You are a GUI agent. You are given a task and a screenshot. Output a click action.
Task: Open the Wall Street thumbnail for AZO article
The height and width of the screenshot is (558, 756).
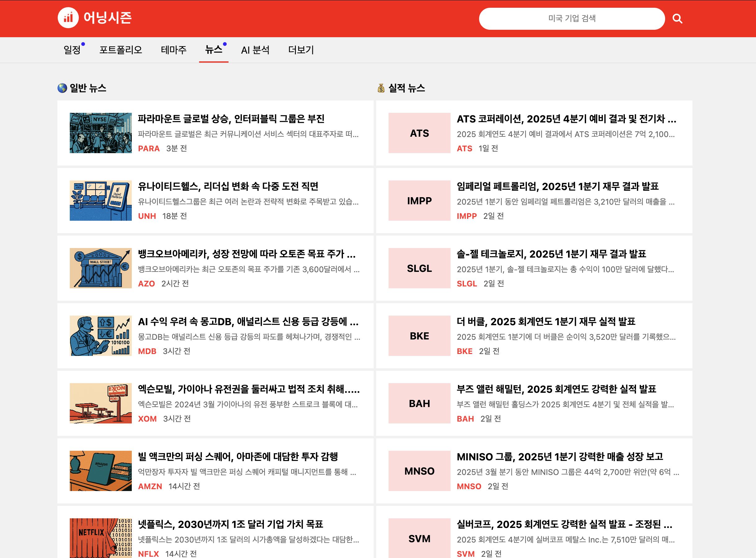101,268
